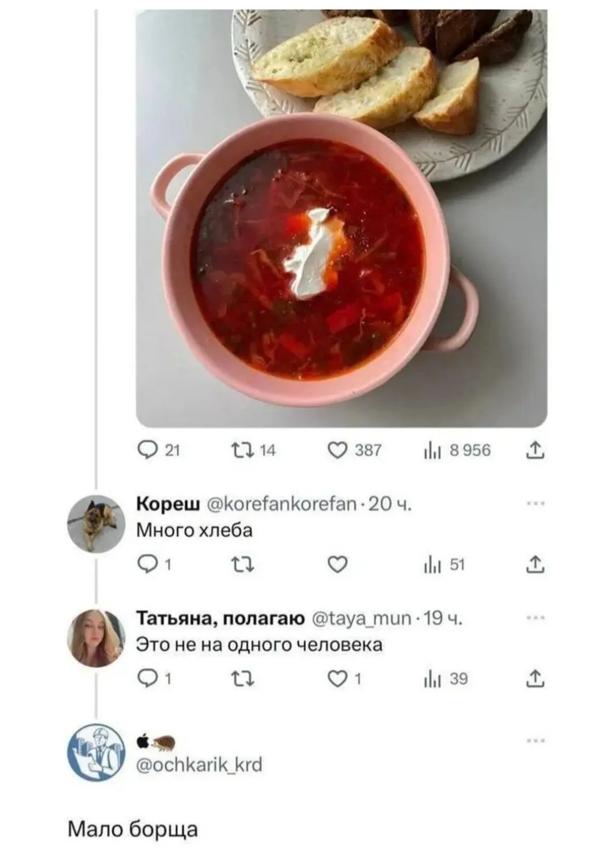Open the @korefankorefan profile handle
The height and width of the screenshot is (864, 616).
point(281,504)
